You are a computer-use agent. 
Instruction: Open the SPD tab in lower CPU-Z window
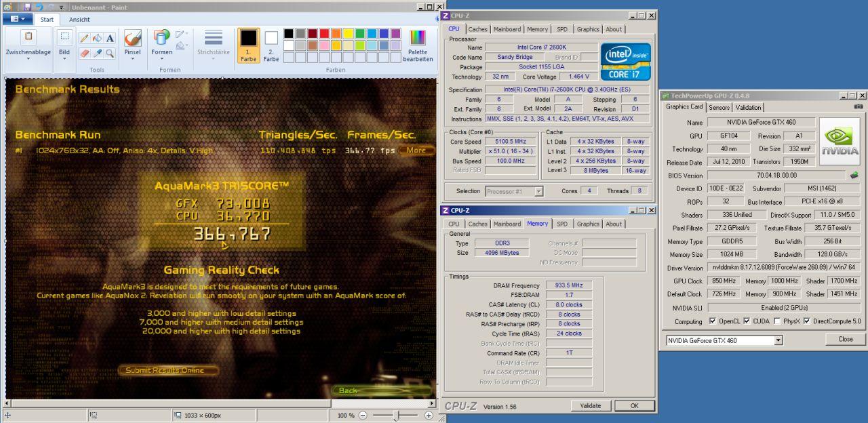point(562,224)
